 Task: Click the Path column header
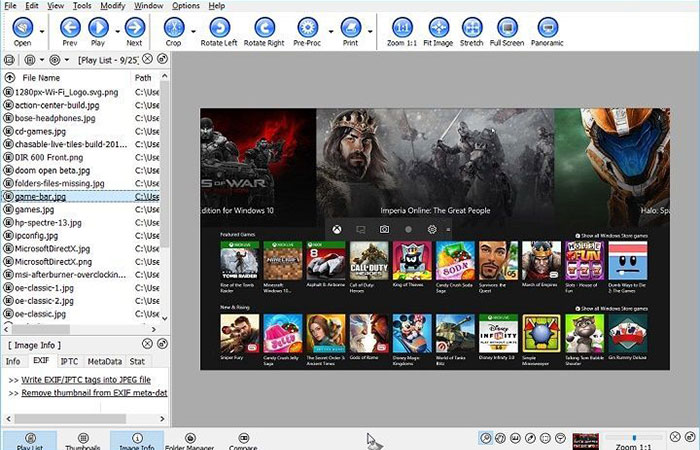tap(143, 78)
